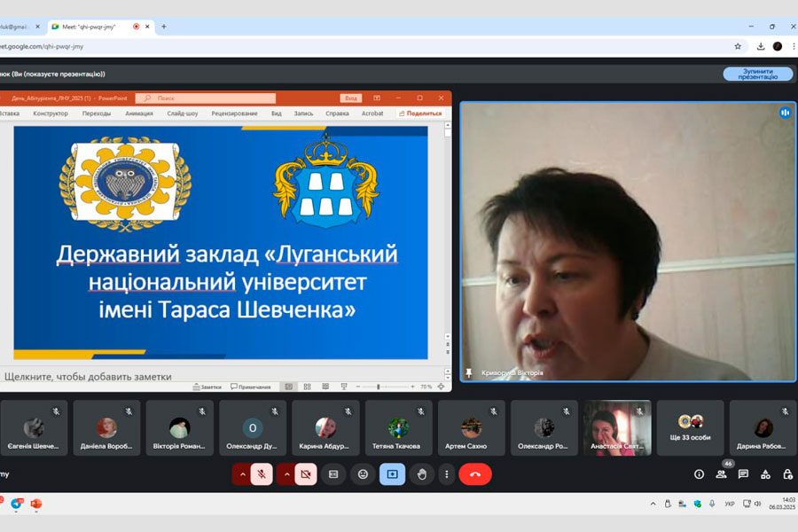Open emoji reactions in Meet bar
The image size is (798, 532).
tap(363, 474)
